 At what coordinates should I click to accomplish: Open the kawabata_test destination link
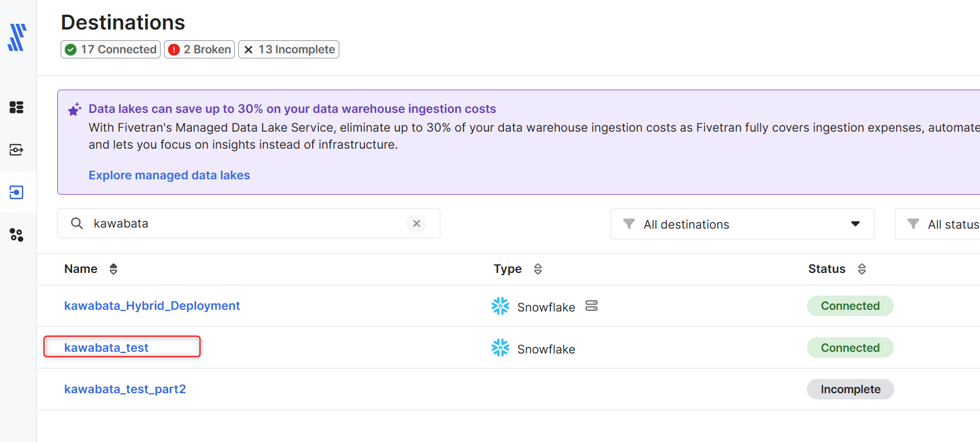[x=106, y=348]
